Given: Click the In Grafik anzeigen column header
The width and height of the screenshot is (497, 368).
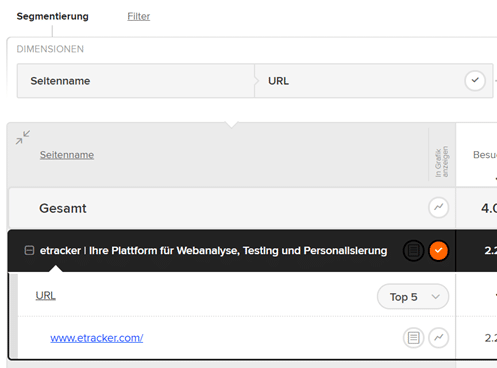Looking at the screenshot, I should 442,162.
